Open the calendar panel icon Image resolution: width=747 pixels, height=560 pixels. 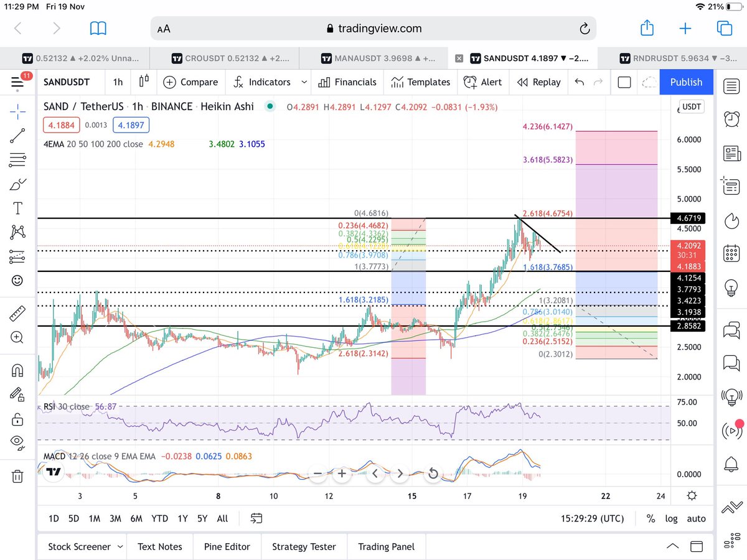(x=731, y=254)
